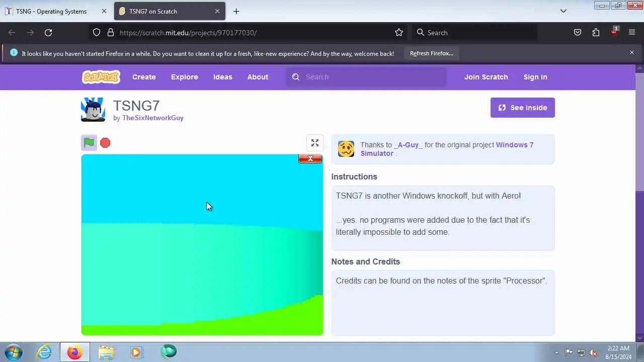The height and width of the screenshot is (362, 644).
Task: Open the Firefox hamburger menu
Action: pyautogui.click(x=632, y=33)
